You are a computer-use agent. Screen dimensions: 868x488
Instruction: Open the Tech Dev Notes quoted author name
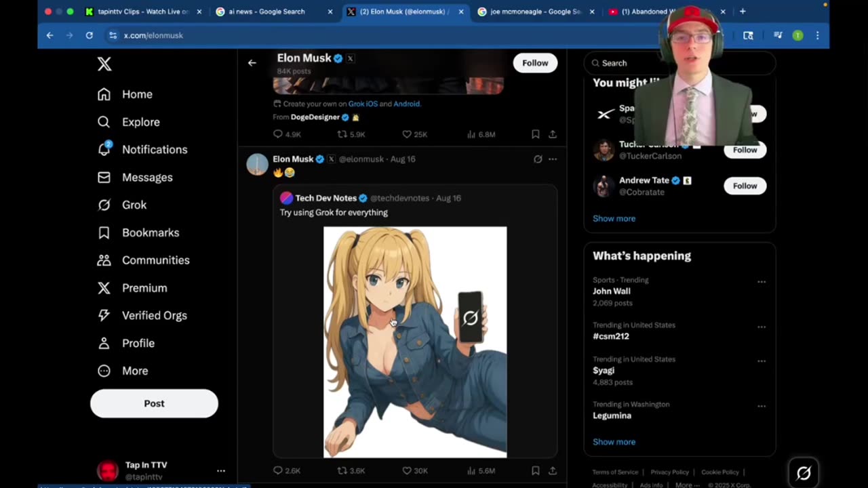coord(326,198)
